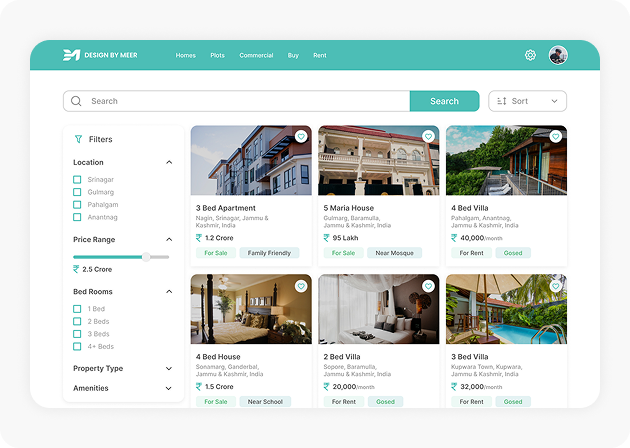The width and height of the screenshot is (630, 448).
Task: Open the 4 Bed Villa photo
Action: point(506,160)
